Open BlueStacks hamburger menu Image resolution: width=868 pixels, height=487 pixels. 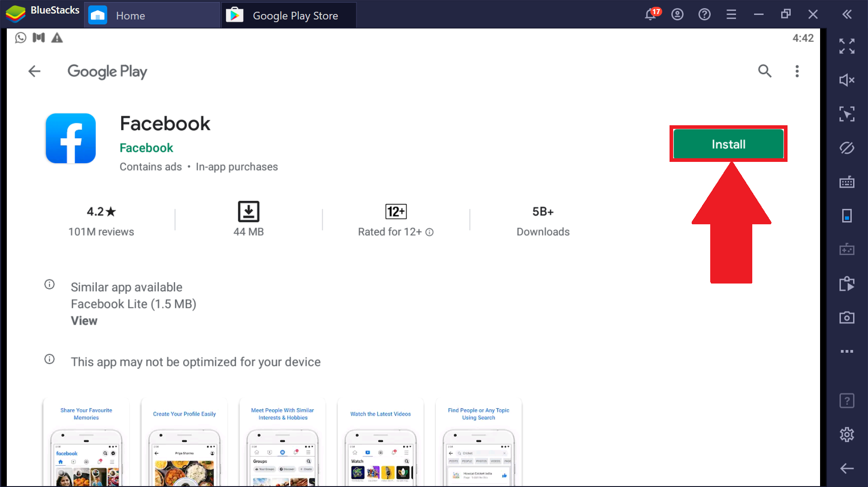(x=731, y=14)
